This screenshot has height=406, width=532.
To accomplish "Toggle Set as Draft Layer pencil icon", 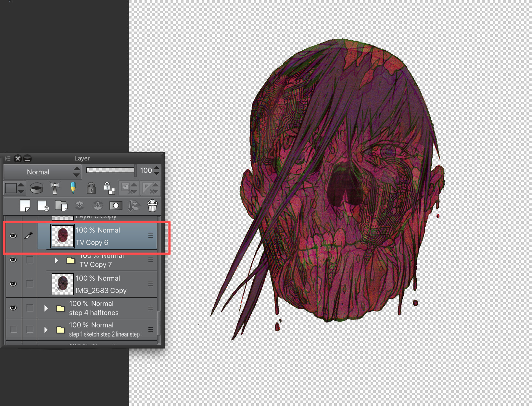I will 73,188.
